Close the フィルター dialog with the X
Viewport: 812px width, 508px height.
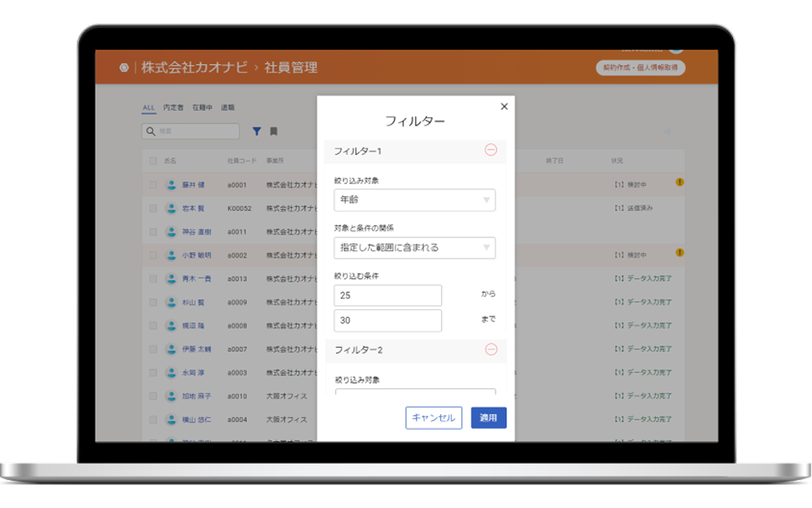point(503,106)
